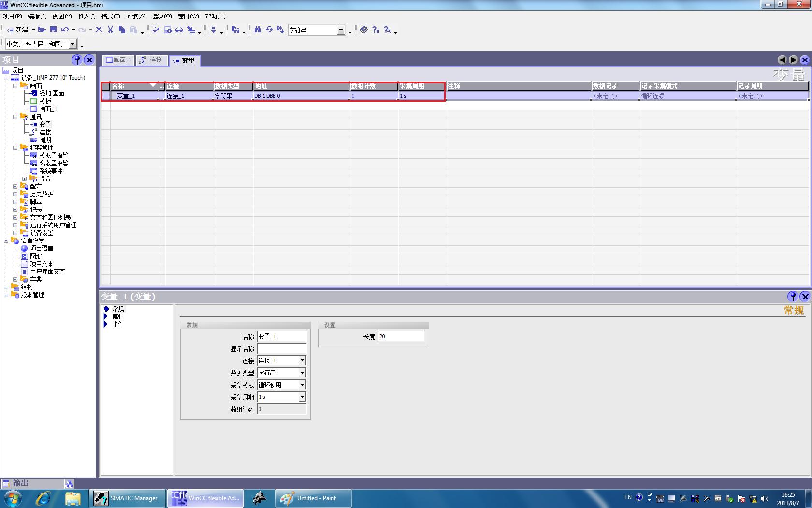Screen dimensions: 812x508
Task: Select 属性 in the properties navigation
Action: [118, 316]
